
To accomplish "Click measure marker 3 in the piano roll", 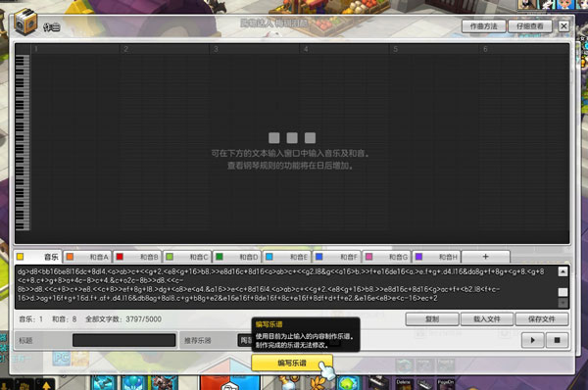I will pyautogui.click(x=216, y=49).
